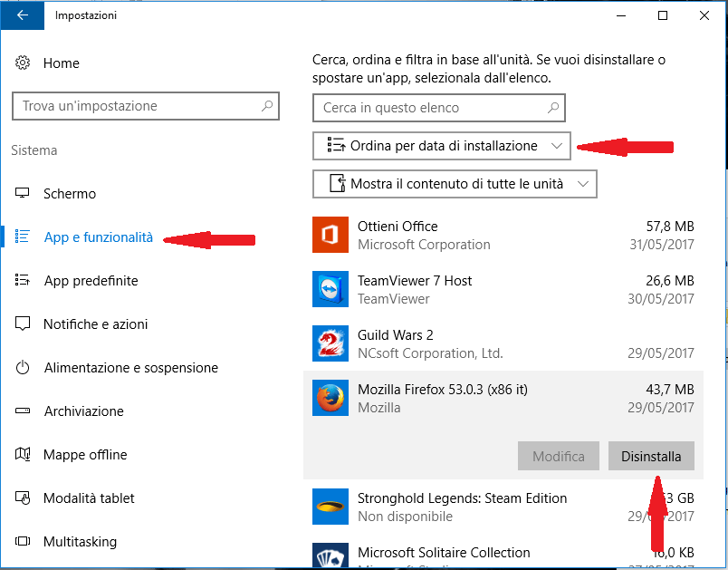Screen dimensions: 728x570
Task: Open the 'Ordina per data di installazione' dropdown
Action: 442,146
